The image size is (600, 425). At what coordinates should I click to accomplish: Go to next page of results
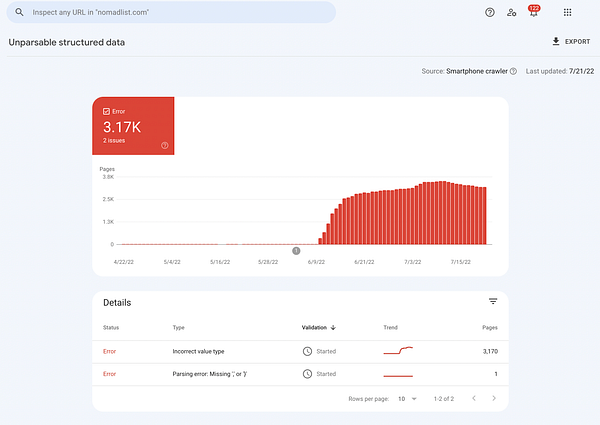point(493,399)
